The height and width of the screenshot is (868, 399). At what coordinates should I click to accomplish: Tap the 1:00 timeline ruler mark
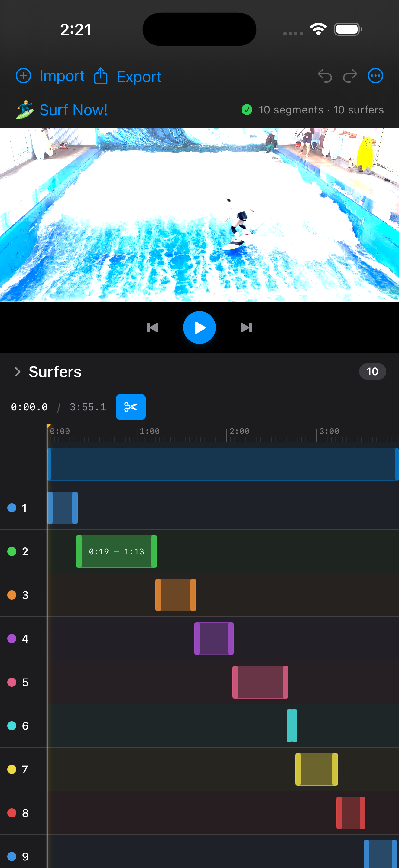pos(150,431)
